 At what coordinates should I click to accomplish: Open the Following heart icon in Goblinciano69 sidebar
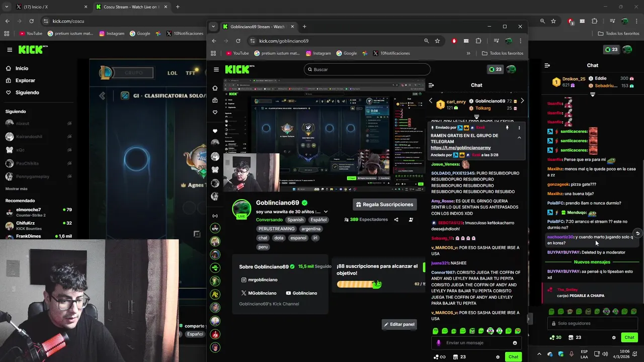point(215,112)
